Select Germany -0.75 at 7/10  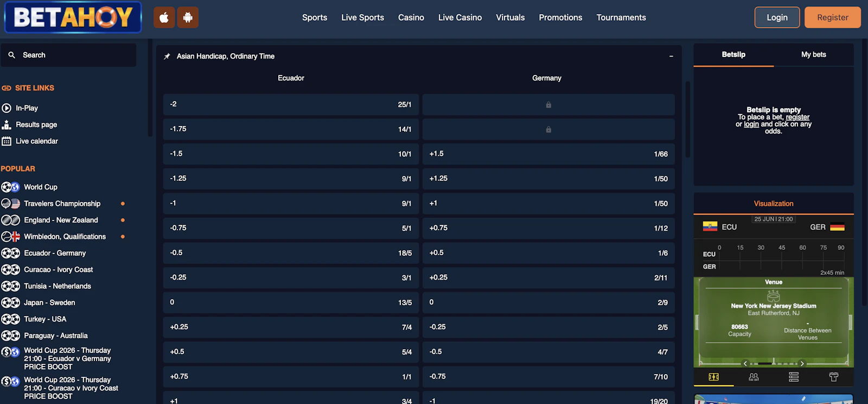pos(548,377)
